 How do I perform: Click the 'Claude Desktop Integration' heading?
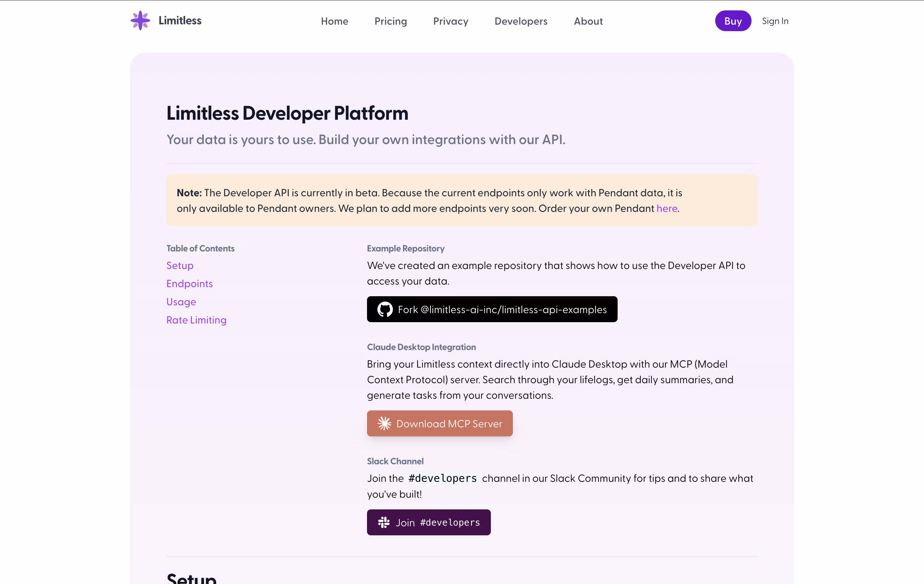[421, 347]
